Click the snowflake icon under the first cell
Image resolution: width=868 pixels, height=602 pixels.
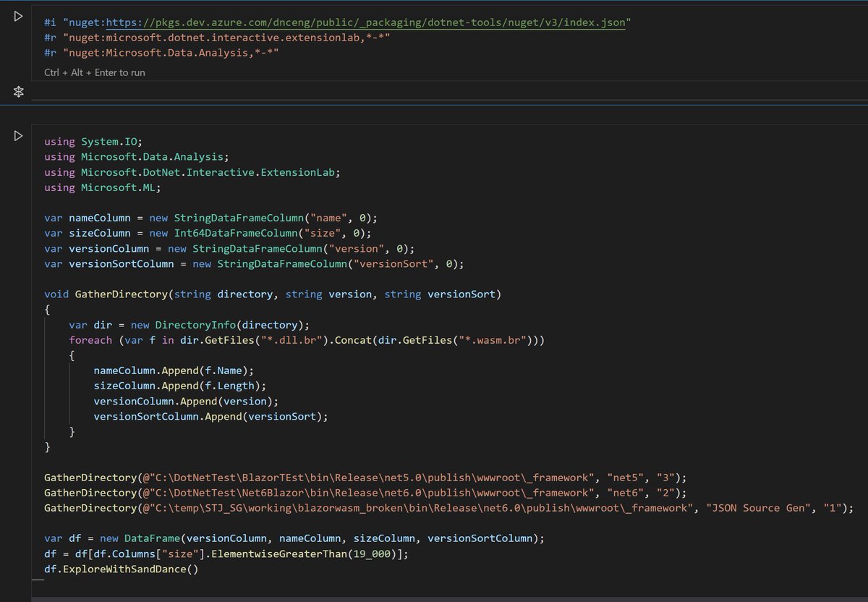19,91
